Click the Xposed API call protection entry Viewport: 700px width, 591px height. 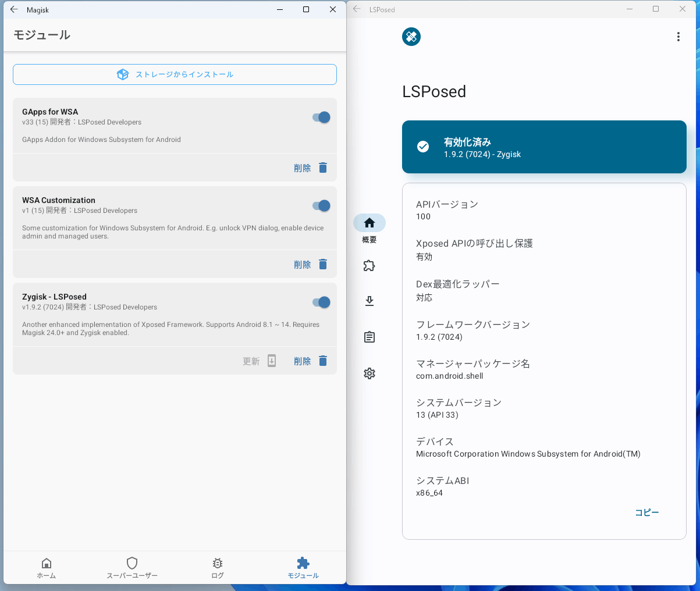coord(474,250)
